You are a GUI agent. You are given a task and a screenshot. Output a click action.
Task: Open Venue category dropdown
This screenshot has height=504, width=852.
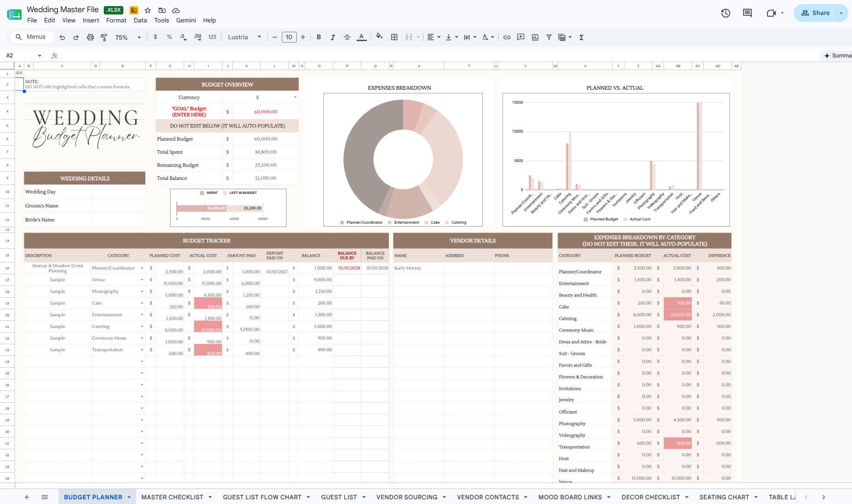click(x=142, y=280)
